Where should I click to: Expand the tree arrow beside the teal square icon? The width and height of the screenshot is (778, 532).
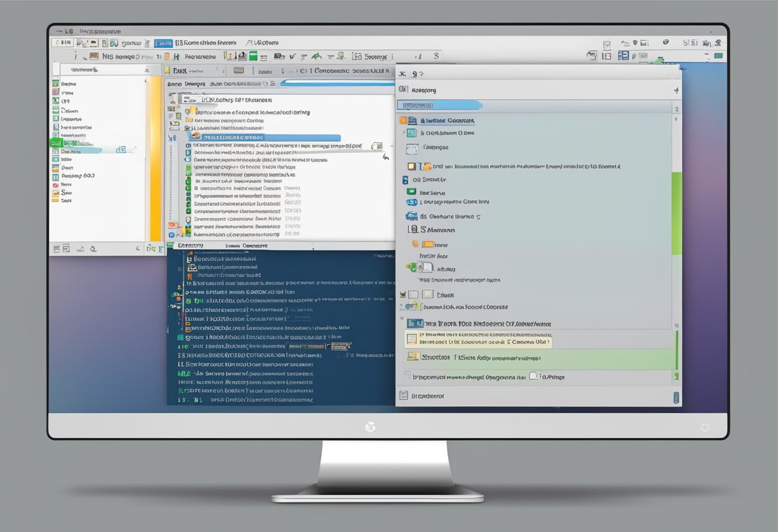[x=403, y=133]
